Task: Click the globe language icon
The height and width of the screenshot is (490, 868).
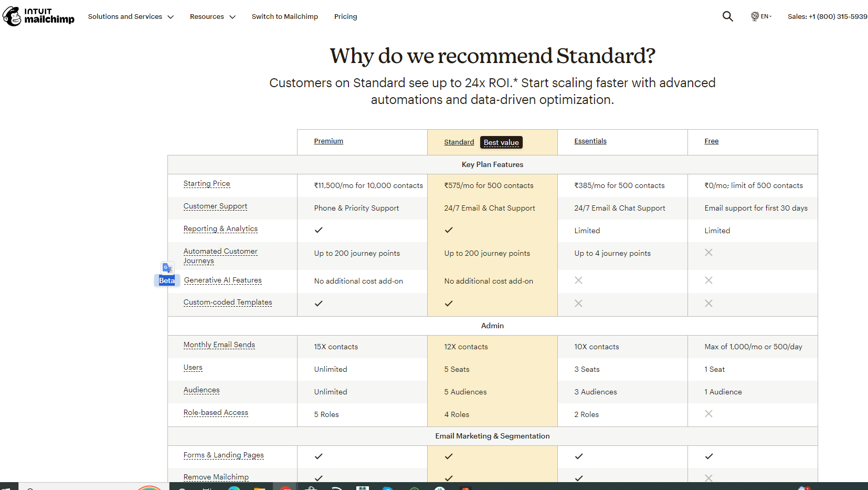Action: pos(755,16)
